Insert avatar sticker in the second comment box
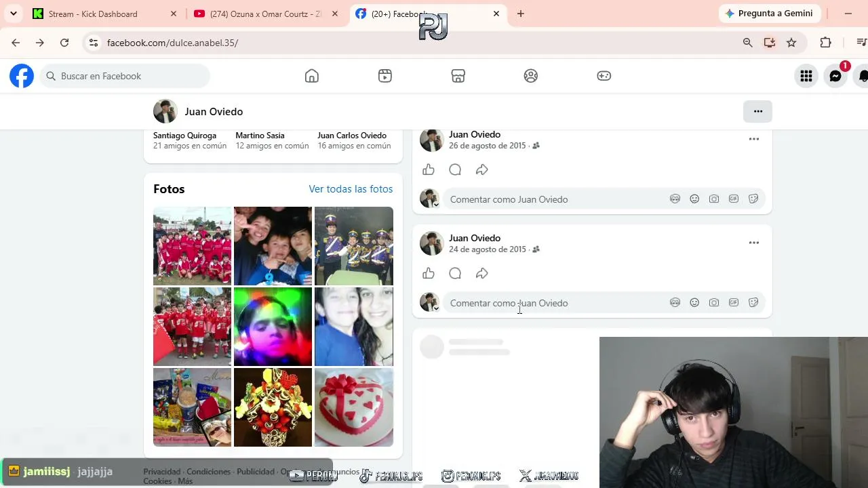 coord(675,302)
